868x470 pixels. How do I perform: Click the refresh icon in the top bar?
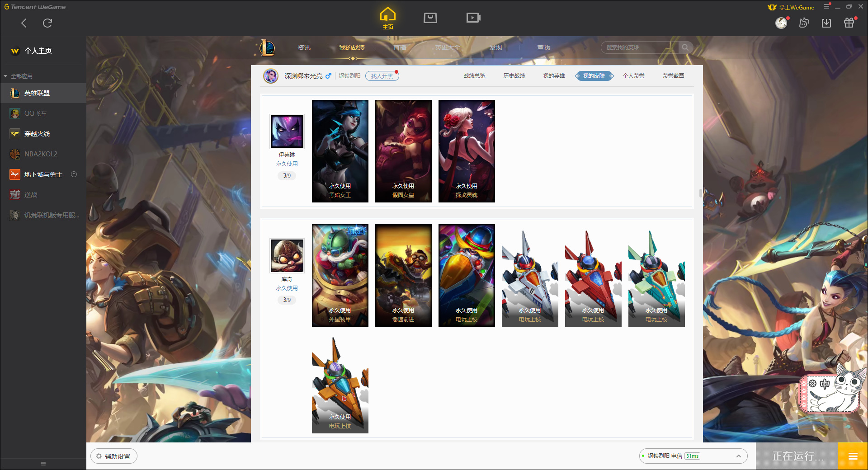47,23
